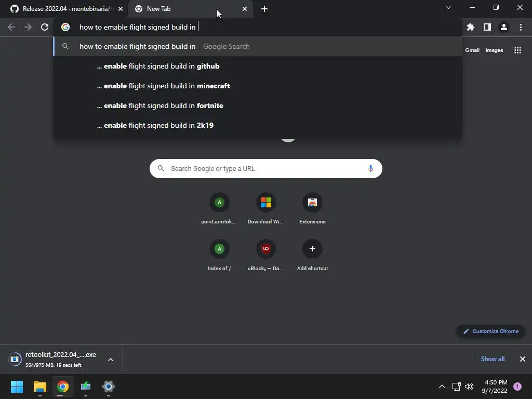The image size is (532, 399).
Task: Click Show all downloads
Action: [493, 359]
